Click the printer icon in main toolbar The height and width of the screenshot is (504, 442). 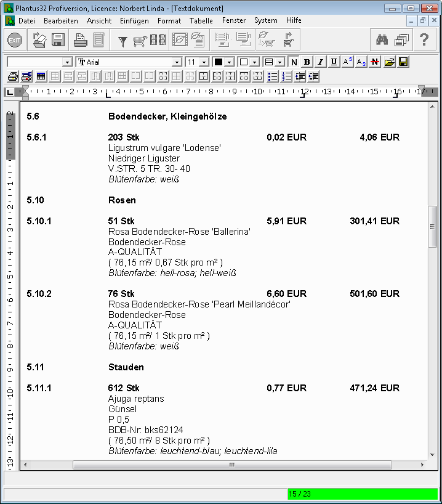pyautogui.click(x=81, y=41)
